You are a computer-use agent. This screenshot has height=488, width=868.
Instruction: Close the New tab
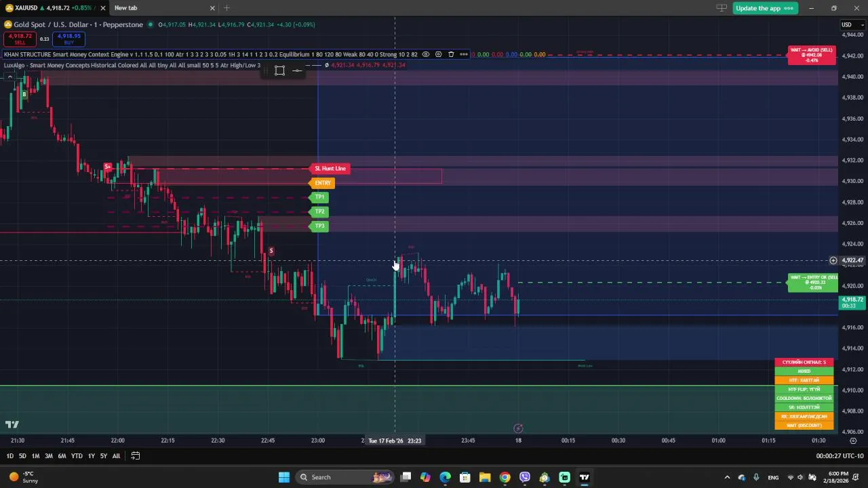212,8
